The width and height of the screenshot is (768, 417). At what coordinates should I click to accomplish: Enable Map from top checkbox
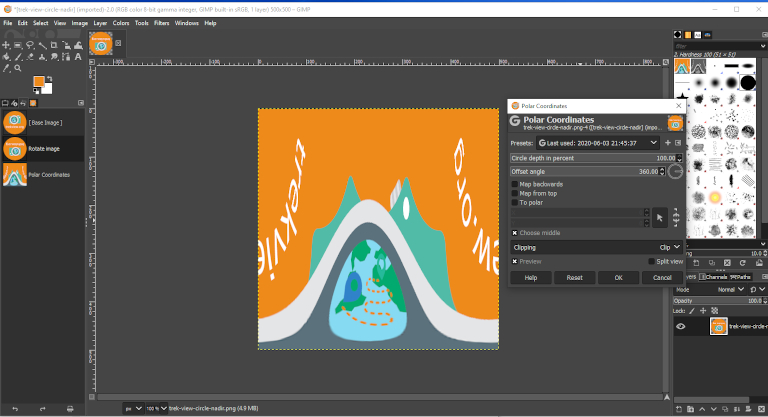[514, 194]
